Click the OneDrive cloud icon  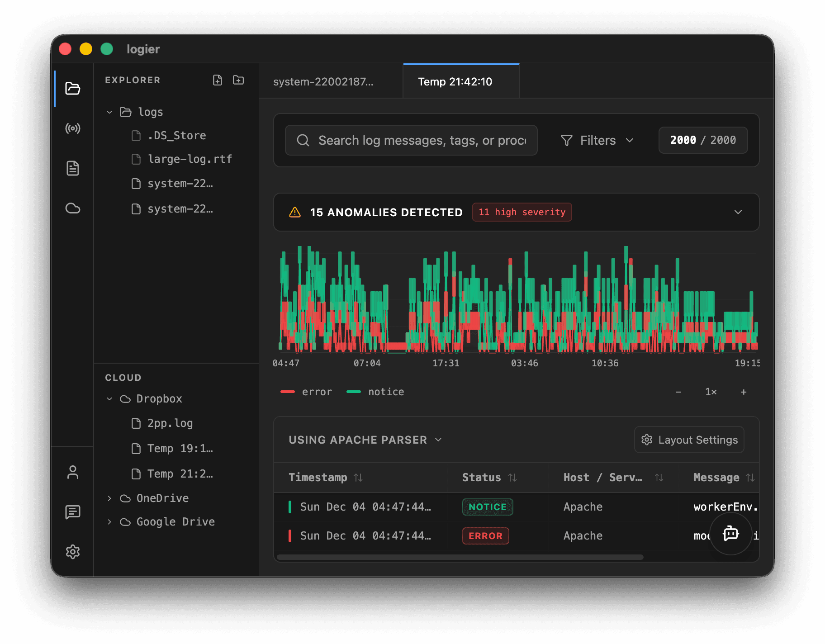125,498
